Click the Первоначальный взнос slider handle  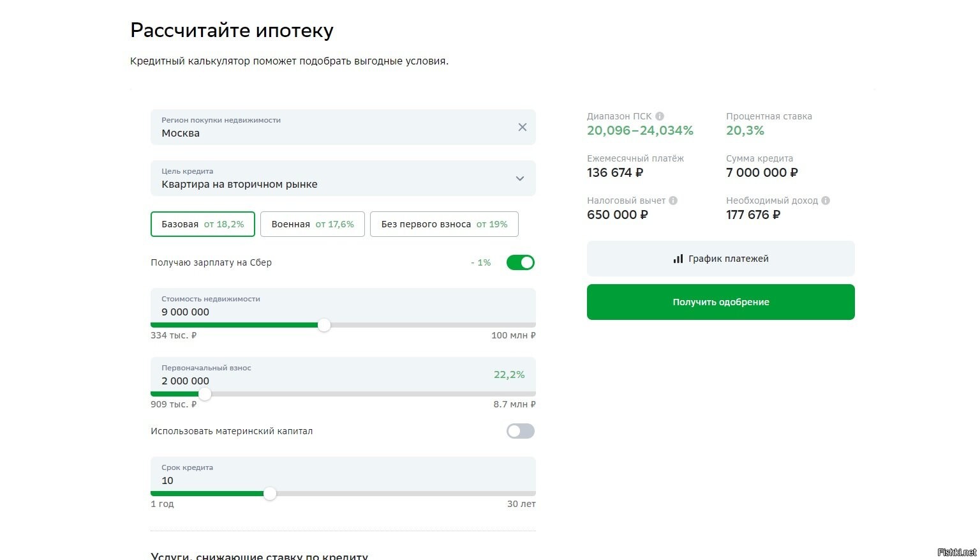[x=205, y=394]
